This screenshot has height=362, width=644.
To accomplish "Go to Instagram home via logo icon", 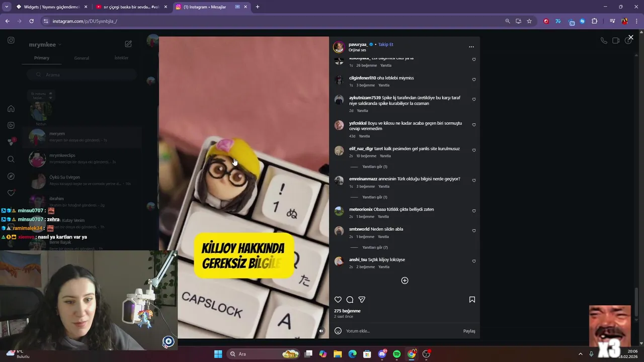I will pyautogui.click(x=11, y=40).
